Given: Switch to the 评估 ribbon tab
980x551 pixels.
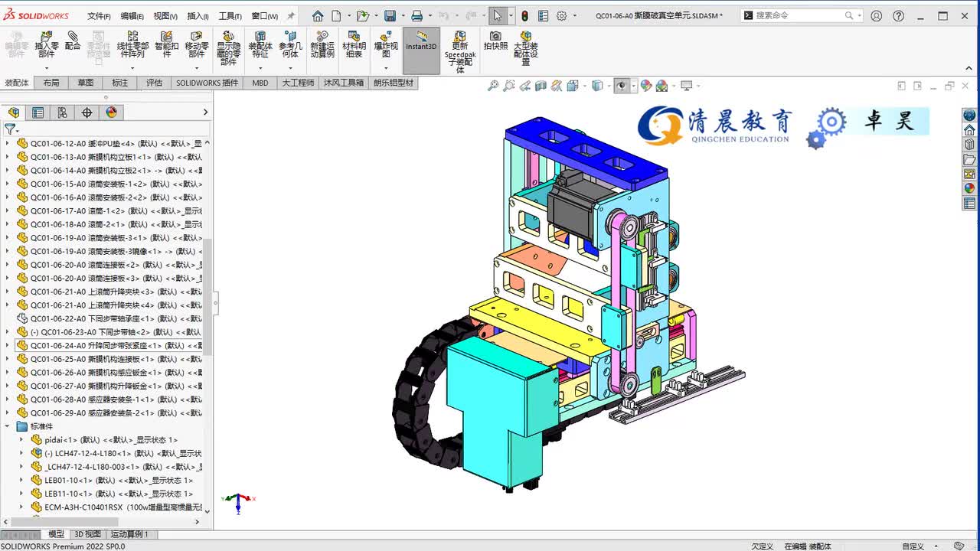Looking at the screenshot, I should point(155,83).
